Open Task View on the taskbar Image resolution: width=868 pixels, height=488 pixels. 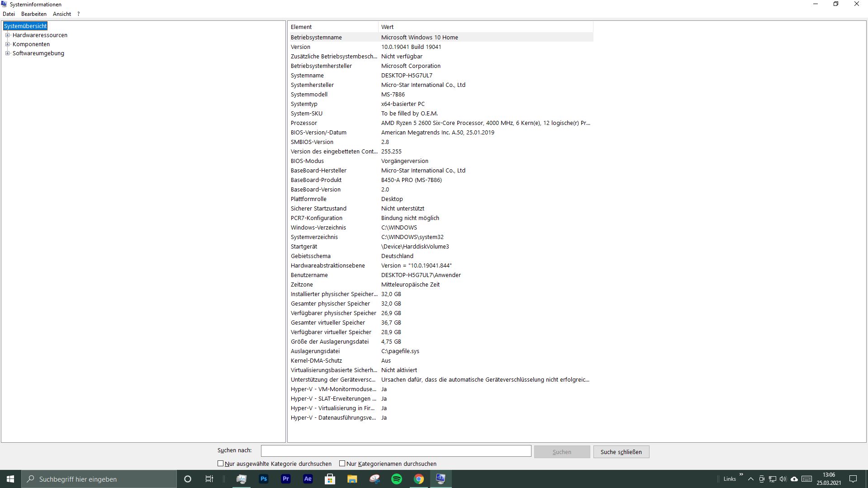click(x=209, y=479)
